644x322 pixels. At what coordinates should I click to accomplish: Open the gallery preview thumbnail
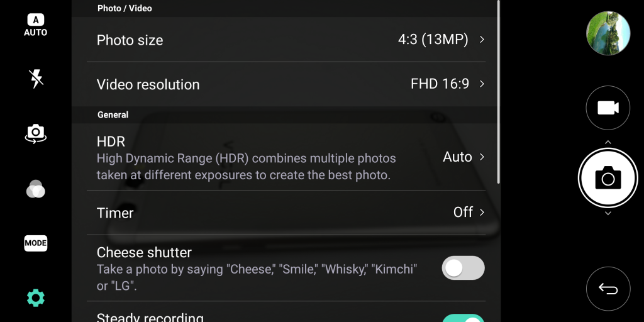point(608,33)
